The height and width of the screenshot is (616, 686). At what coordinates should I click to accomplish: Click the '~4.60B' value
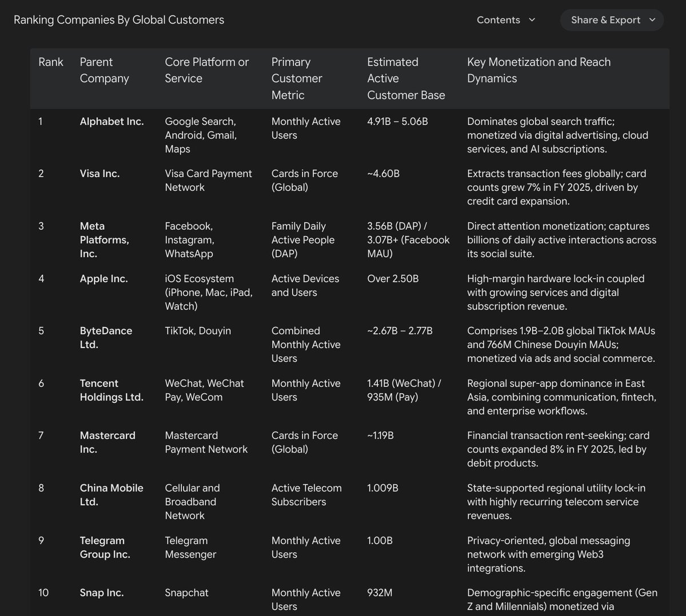(x=384, y=174)
